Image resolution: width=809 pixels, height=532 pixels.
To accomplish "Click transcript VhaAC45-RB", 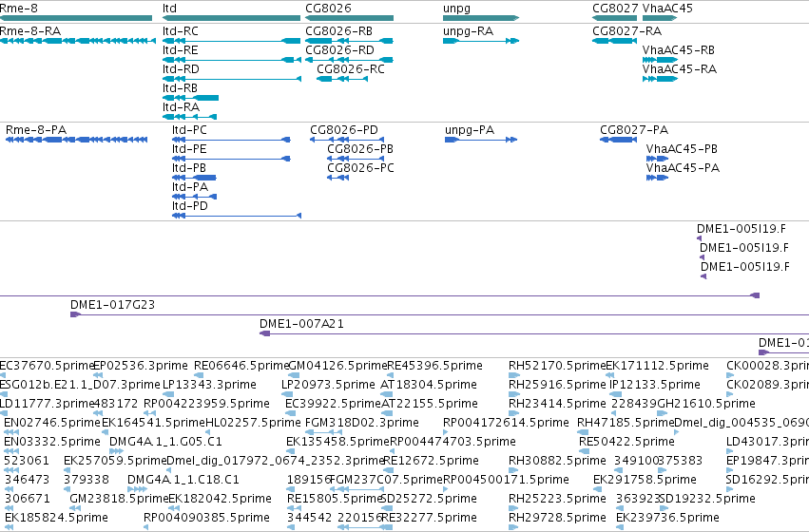I will click(x=660, y=60).
